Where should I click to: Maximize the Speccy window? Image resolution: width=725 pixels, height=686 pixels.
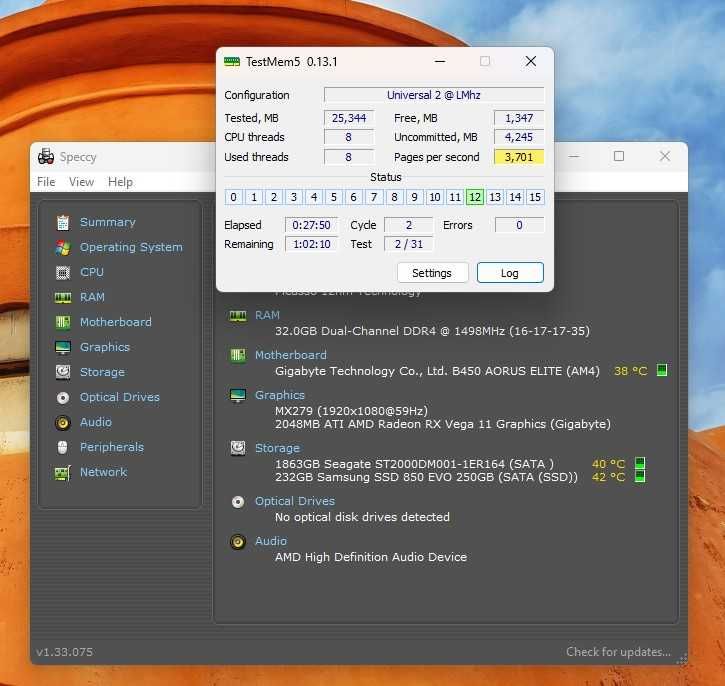[619, 156]
